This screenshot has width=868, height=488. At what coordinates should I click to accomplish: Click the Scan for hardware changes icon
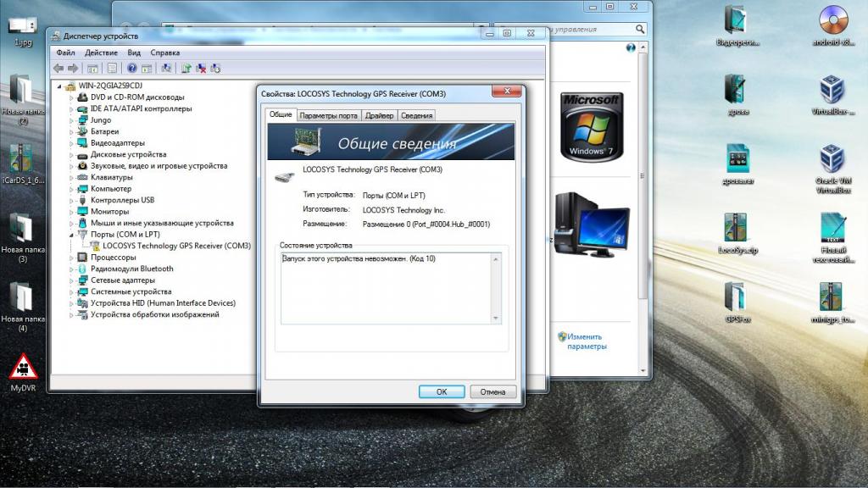point(166,68)
